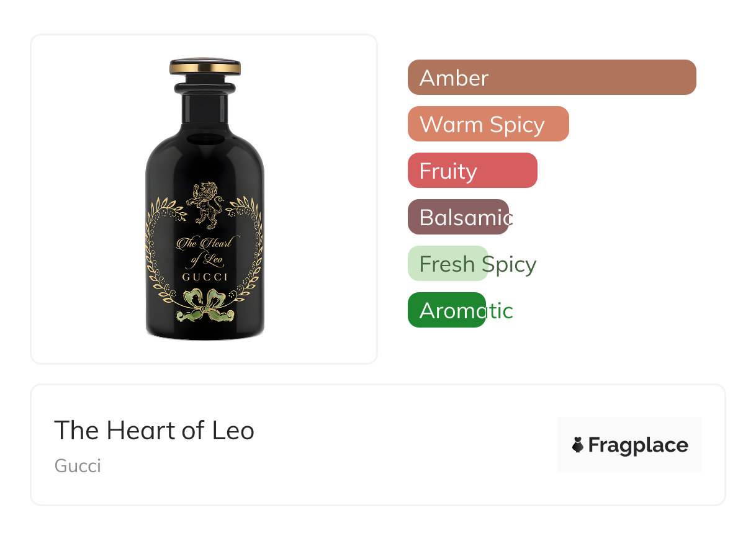Click the script 'The Heart of Leo' on the bottle

tap(204, 250)
